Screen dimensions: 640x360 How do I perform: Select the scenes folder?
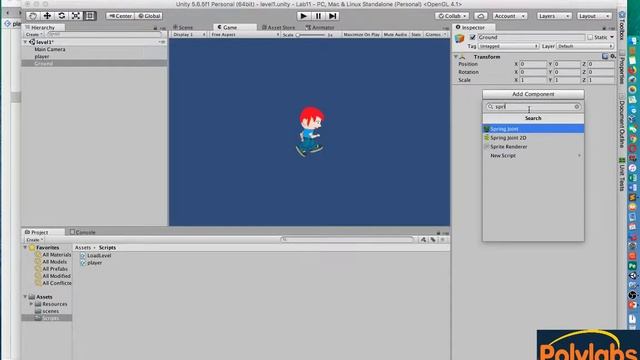(x=47, y=311)
